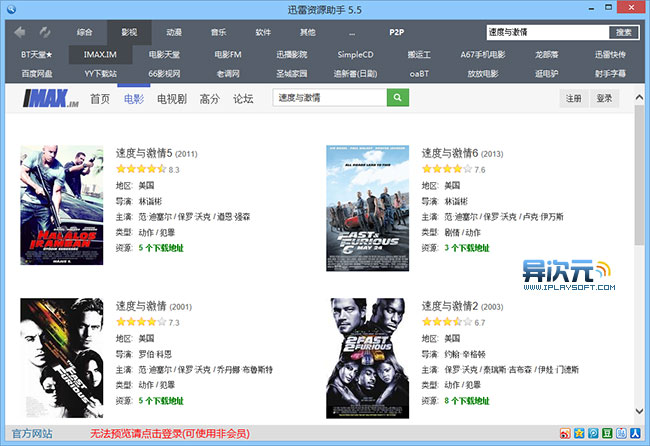Share to Sina Weibo icon
650x446 pixels.
pyautogui.click(x=565, y=434)
